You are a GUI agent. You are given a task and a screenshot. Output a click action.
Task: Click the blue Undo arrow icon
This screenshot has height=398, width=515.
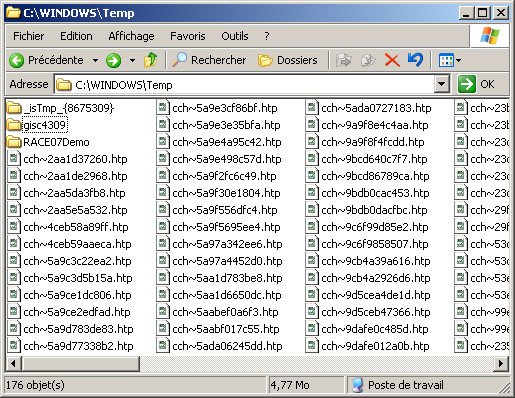click(415, 60)
